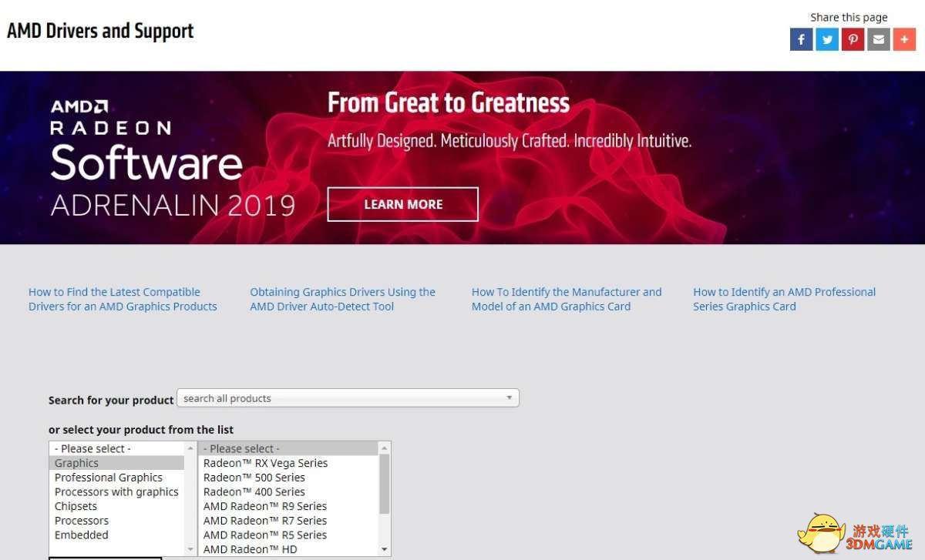
Task: Click dropdown arrow of product search box
Action: (x=509, y=398)
